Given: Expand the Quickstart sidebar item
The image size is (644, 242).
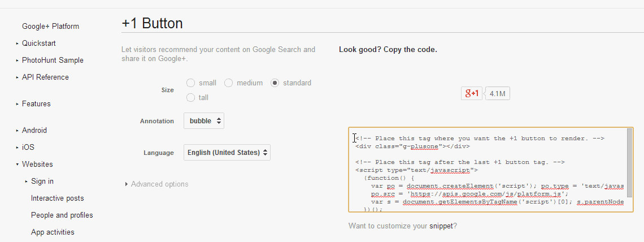Looking at the screenshot, I should [18, 44].
